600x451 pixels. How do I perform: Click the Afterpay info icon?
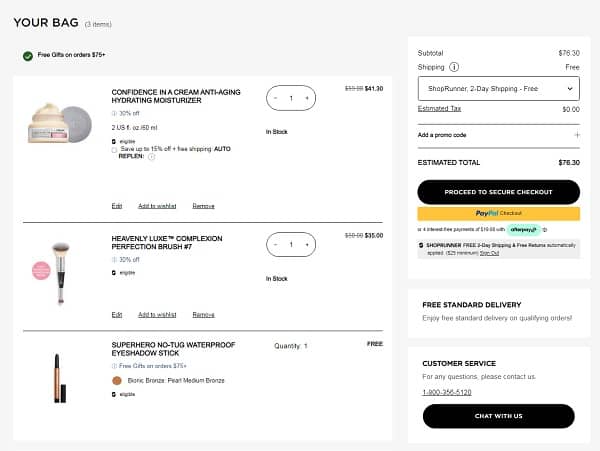click(545, 230)
